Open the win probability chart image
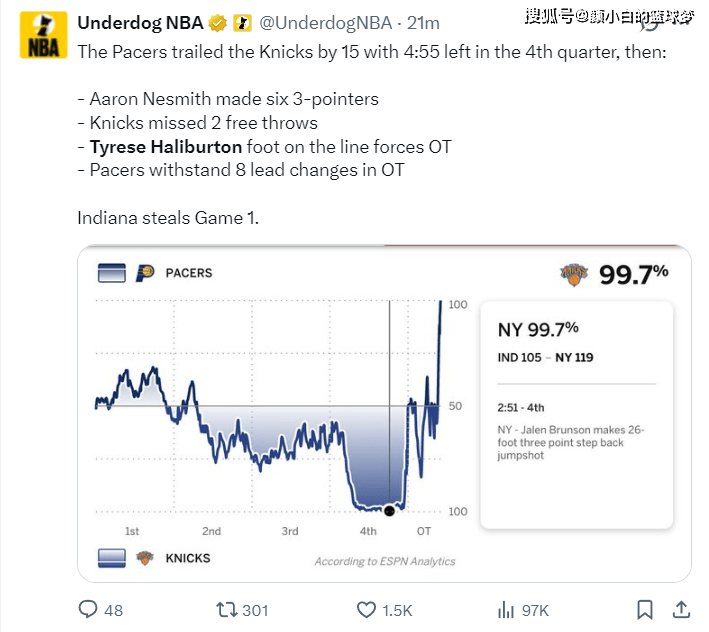Image resolution: width=709 pixels, height=632 pixels. pyautogui.click(x=384, y=414)
